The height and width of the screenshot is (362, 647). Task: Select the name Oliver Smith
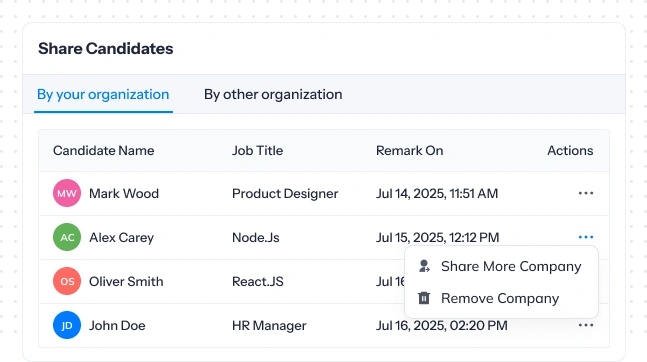[x=126, y=282]
